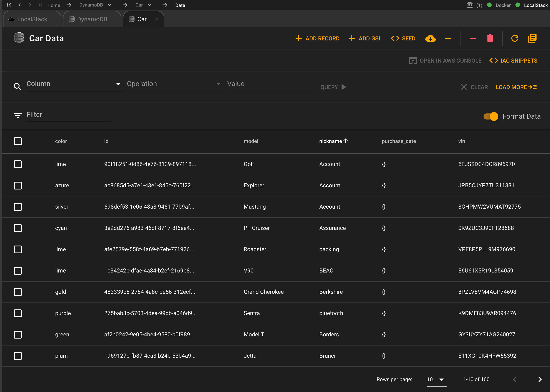Click the Filter input field
550x392 pixels.
(69, 115)
